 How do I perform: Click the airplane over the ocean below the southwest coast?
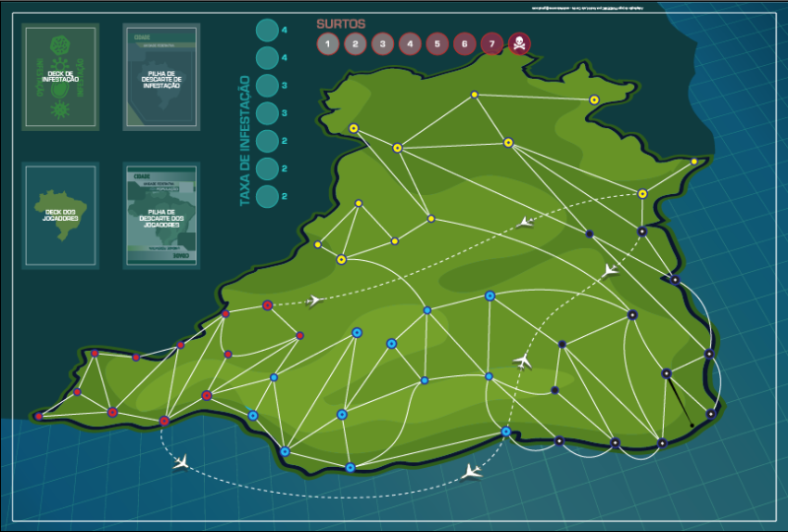tap(181, 461)
